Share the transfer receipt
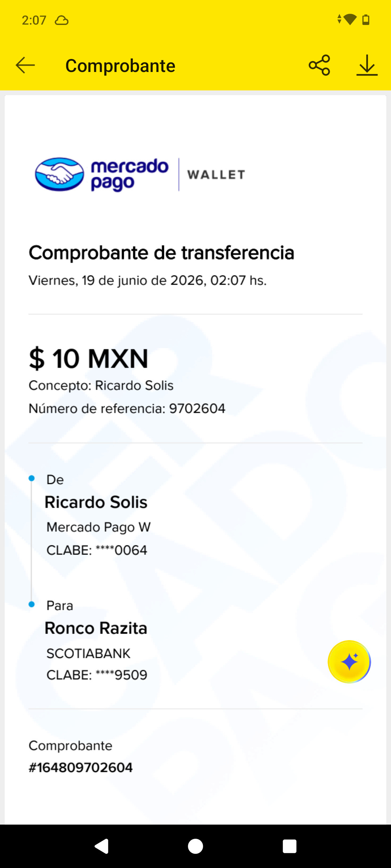This screenshot has width=391, height=868. click(x=319, y=65)
